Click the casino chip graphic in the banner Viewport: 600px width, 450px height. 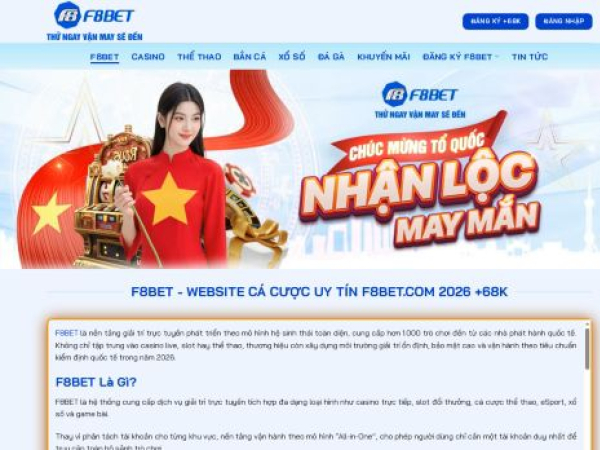click(240, 179)
